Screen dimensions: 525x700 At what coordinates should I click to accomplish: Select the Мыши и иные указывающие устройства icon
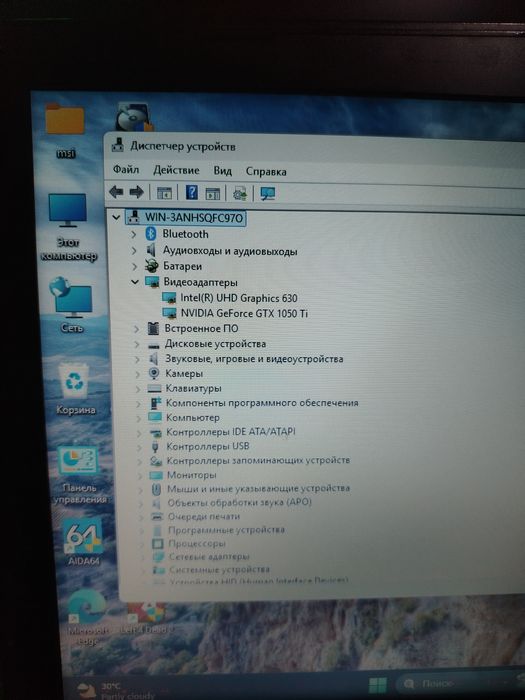[156, 489]
